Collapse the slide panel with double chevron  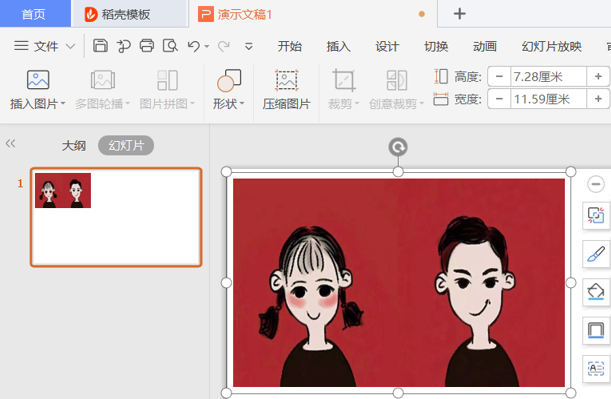coord(11,143)
